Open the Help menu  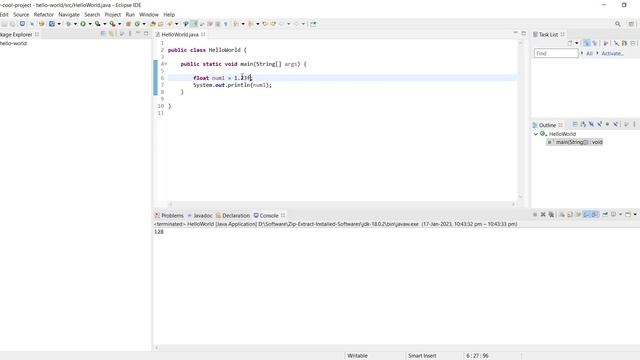coord(169,15)
